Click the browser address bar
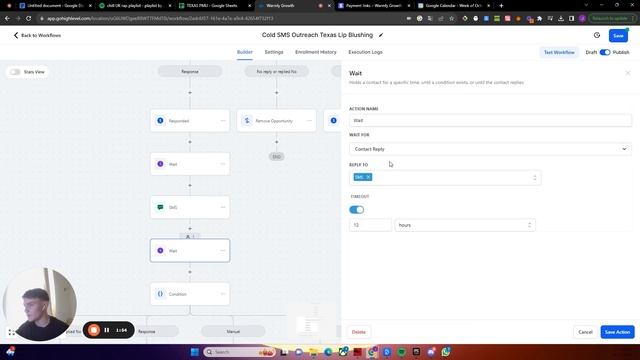 coord(220,18)
